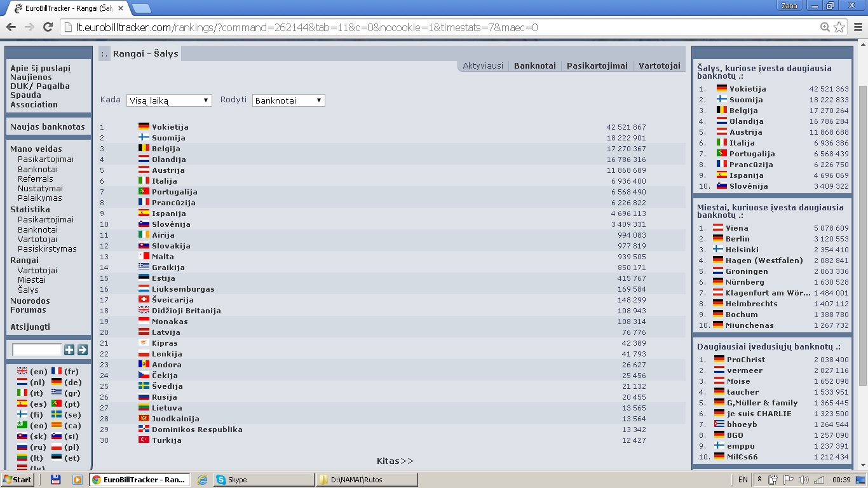Close the EuroBillTracker browser tab

pyautogui.click(x=121, y=8)
